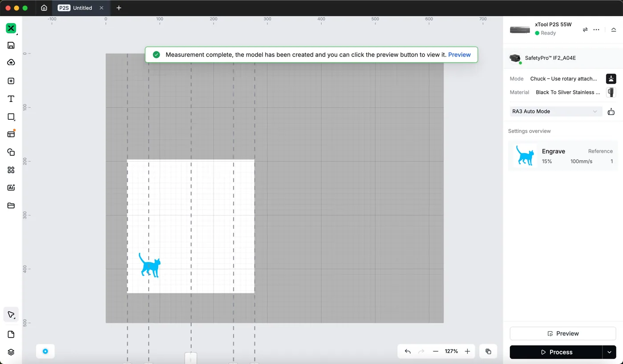623x364 pixels.
Task: Click the black Process button
Action: tap(556, 352)
